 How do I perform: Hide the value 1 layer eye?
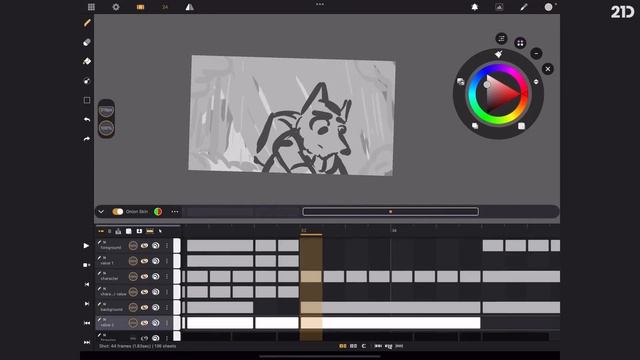click(x=144, y=261)
